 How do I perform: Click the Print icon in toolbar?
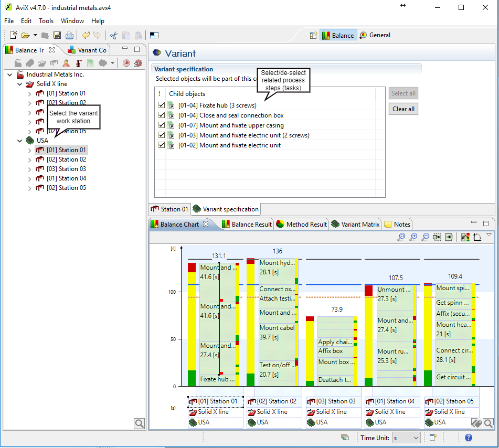(69, 35)
